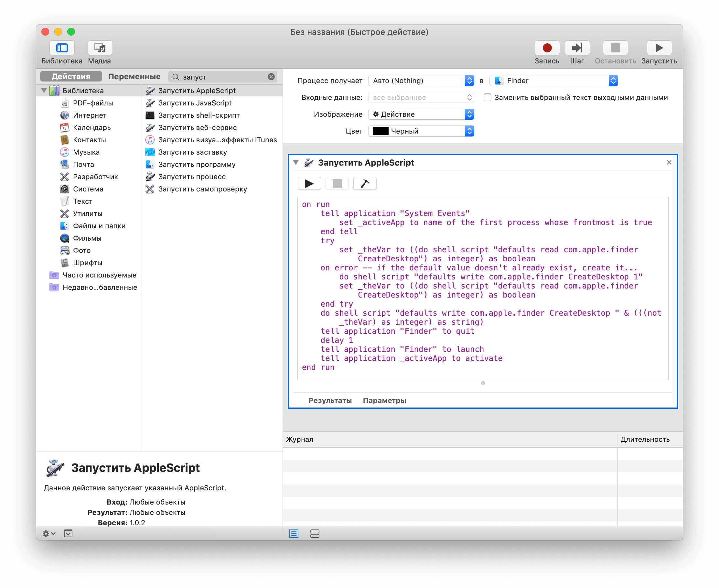Select Файлы и папки category
This screenshot has height=588, width=719.
99,226
